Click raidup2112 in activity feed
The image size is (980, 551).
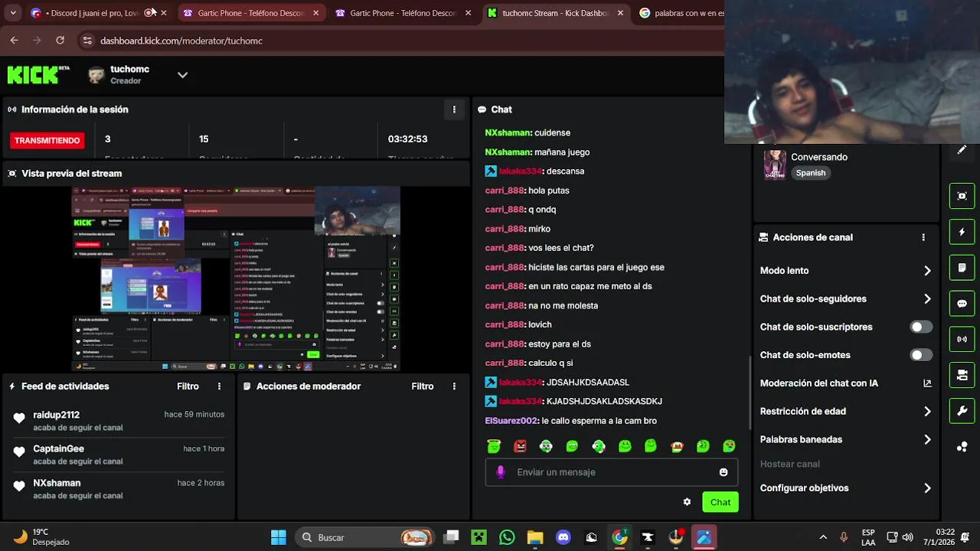coord(57,415)
